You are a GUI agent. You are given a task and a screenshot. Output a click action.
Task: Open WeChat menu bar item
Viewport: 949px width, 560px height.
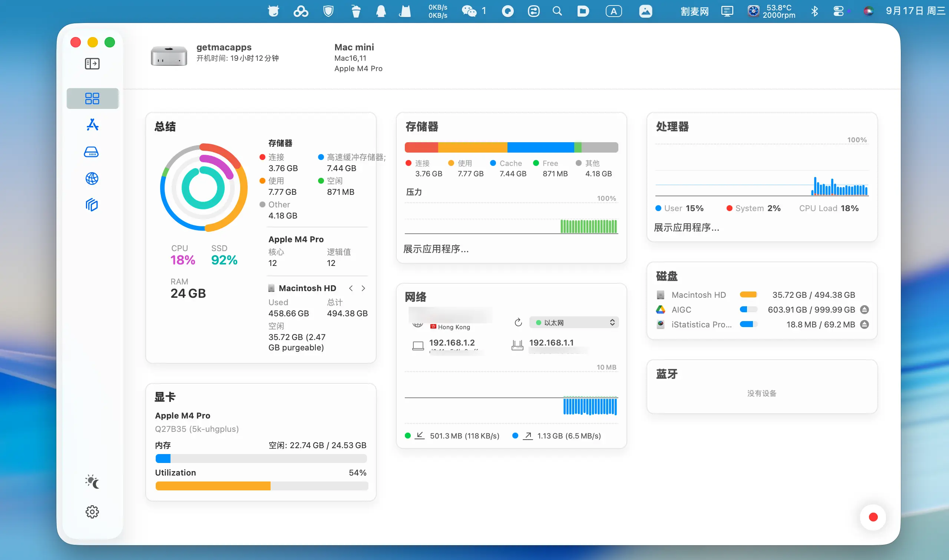(x=469, y=11)
